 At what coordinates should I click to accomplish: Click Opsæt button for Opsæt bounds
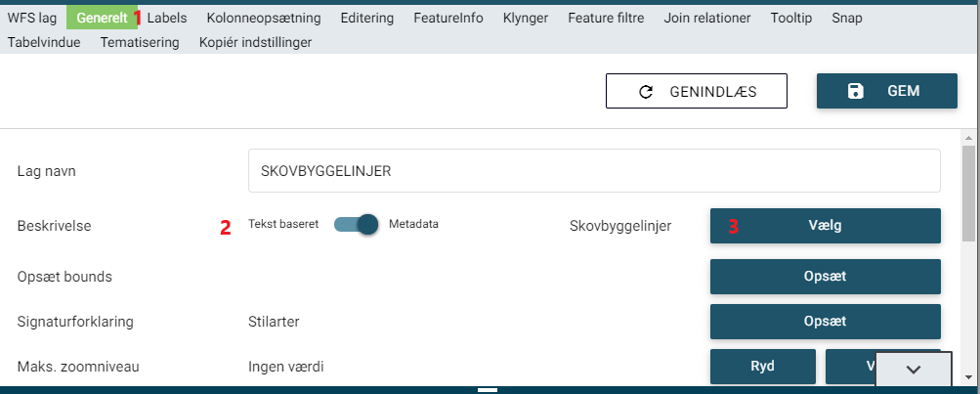[825, 277]
